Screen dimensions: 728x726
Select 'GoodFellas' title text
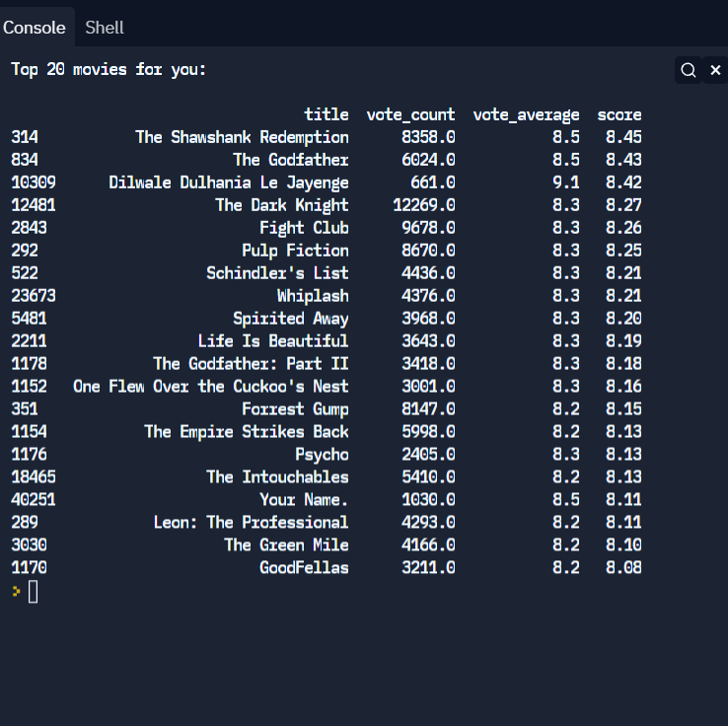[x=304, y=568]
